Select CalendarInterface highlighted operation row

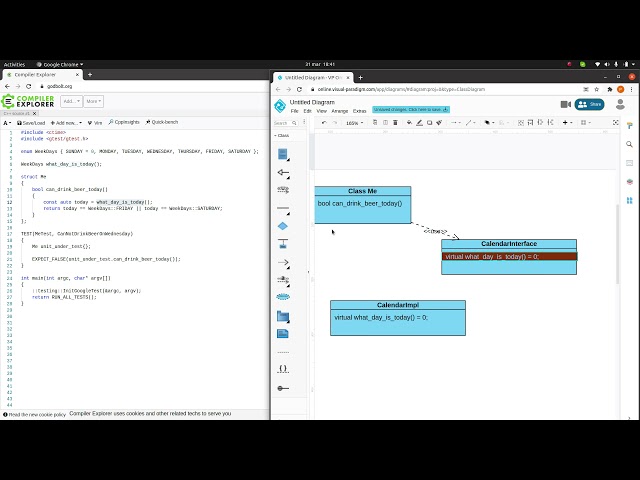click(x=509, y=256)
